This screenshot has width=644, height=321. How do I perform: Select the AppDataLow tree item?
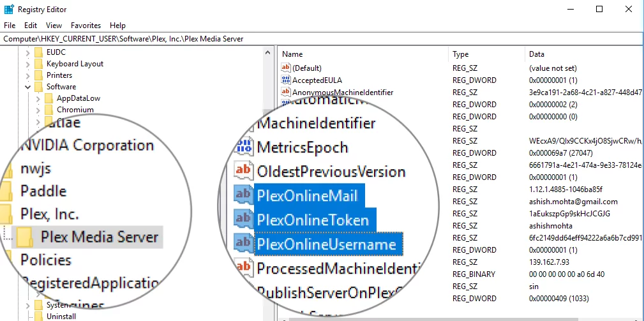[79, 98]
